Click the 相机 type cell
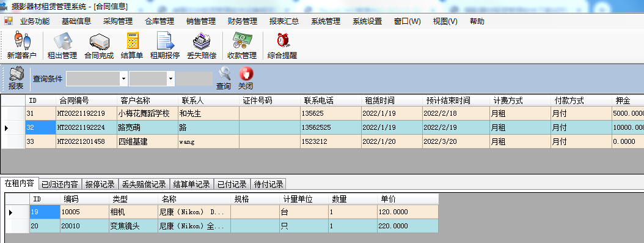This screenshot has width=644, height=243. point(133,212)
